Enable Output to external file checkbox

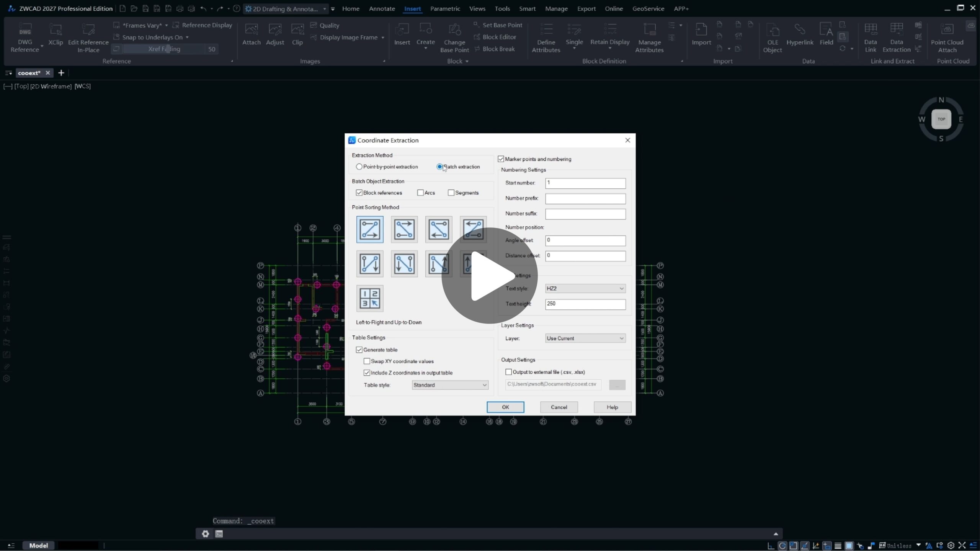[508, 372]
